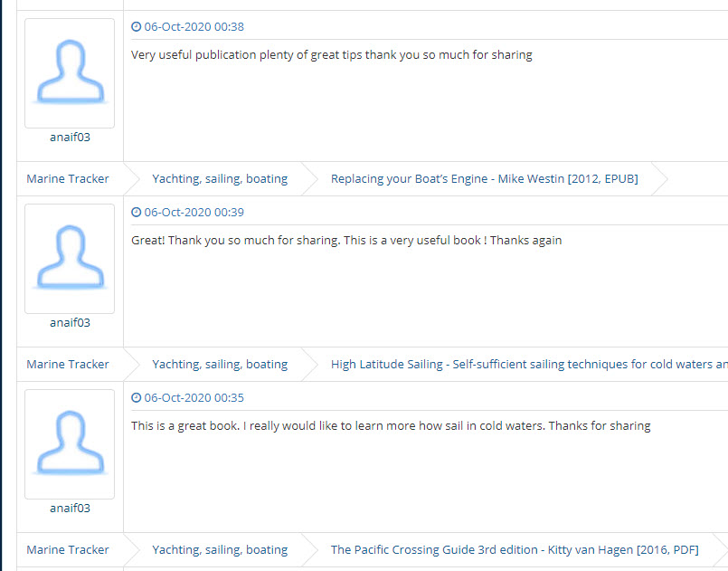The height and width of the screenshot is (571, 728).
Task: Open the Replacing your Boat's Engine topic
Action: 484,179
